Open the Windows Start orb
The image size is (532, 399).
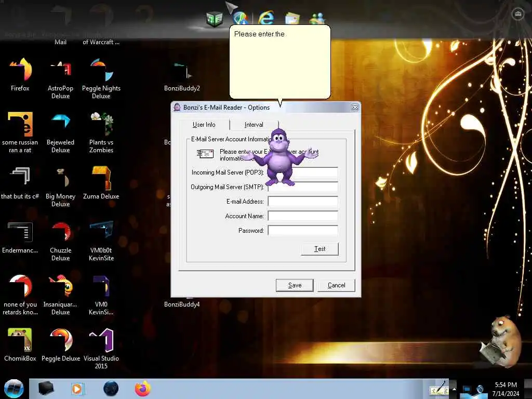14,389
